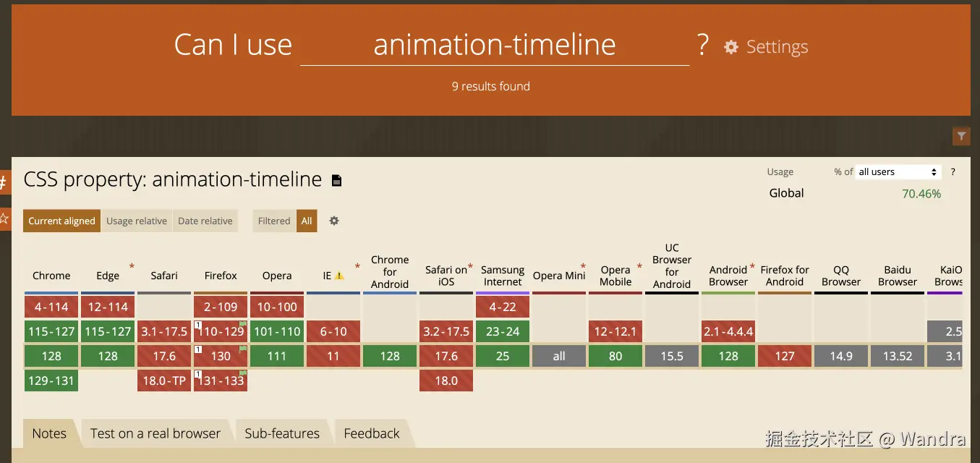Open the table options gear icon

[x=334, y=221]
